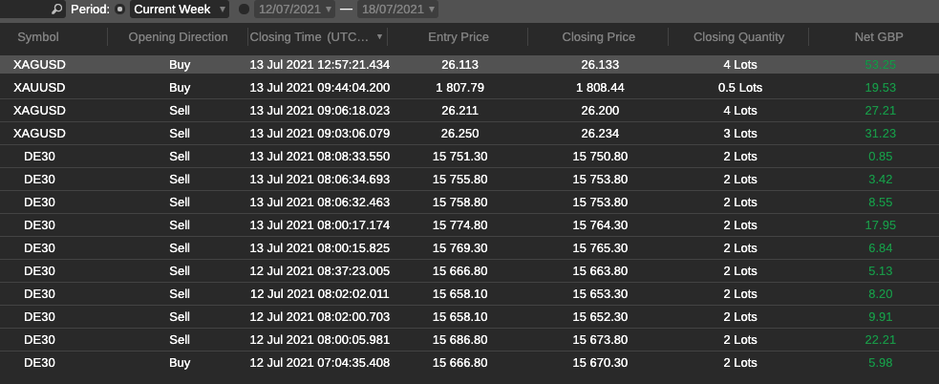Screen dimensions: 939x384
Task: Open the 12/07/2021 start date picker
Action: tap(294, 9)
